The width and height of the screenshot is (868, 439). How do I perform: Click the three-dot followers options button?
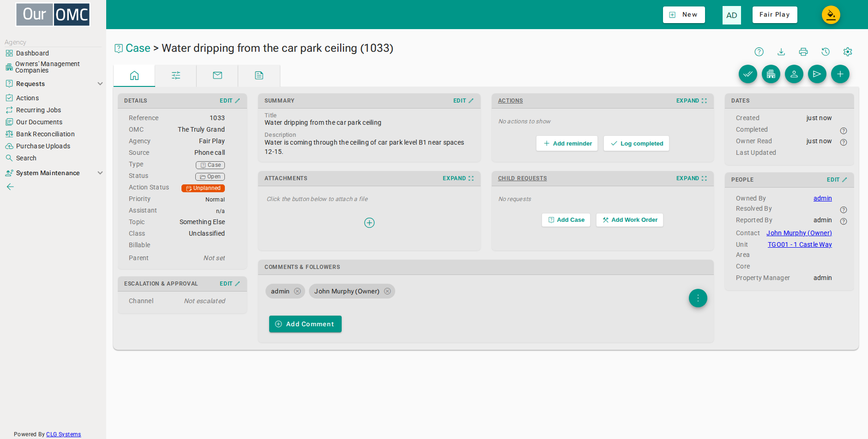point(698,298)
